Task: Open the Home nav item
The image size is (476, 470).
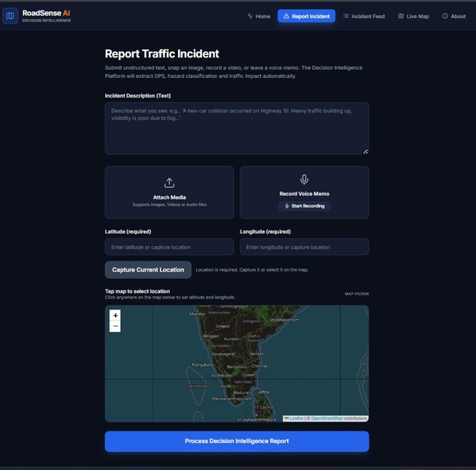Action: 259,16
